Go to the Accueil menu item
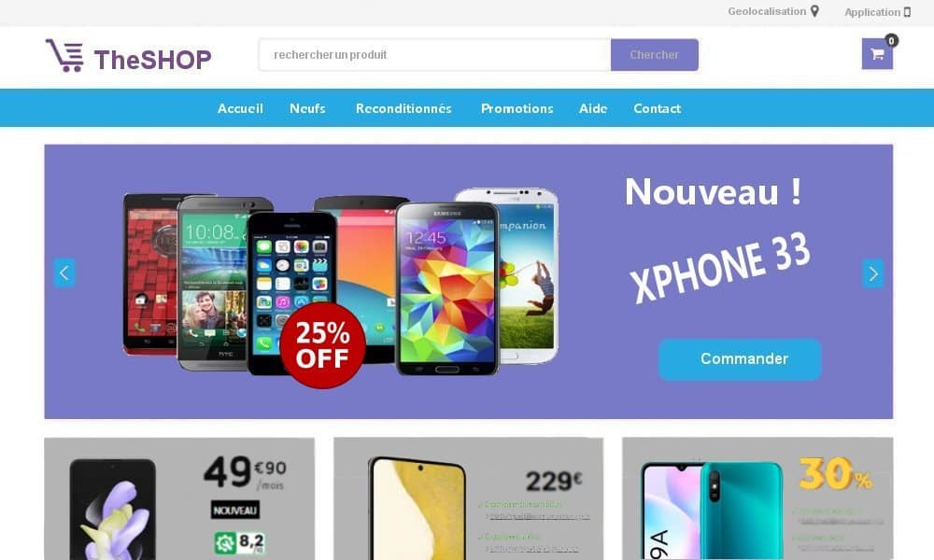Screen dimensions: 934x560 pos(240,108)
